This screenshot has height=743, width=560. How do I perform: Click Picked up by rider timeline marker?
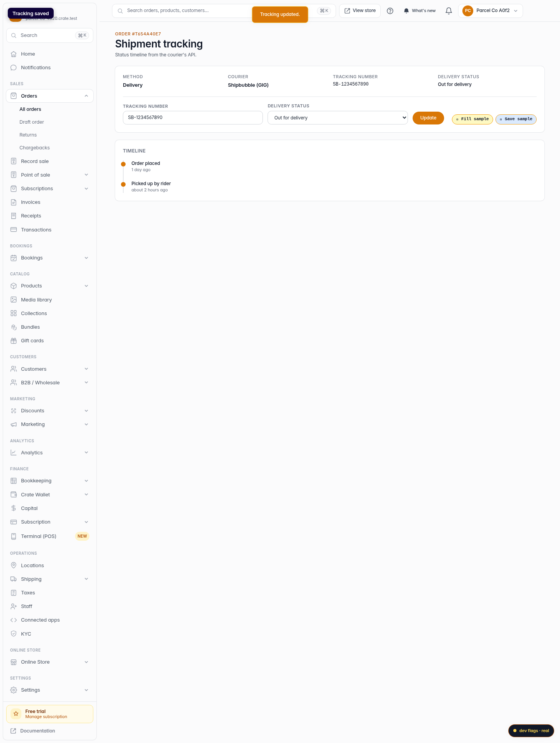[x=123, y=184]
